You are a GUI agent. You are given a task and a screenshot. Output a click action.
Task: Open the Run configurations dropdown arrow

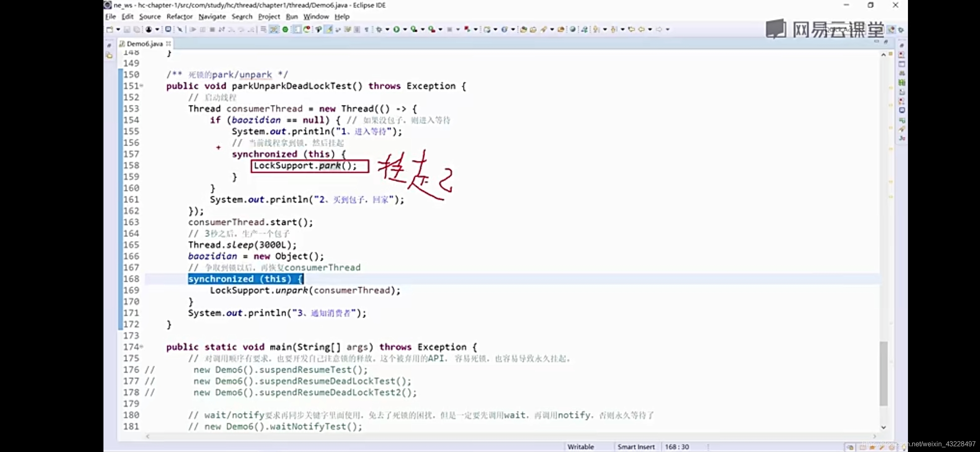point(405,29)
